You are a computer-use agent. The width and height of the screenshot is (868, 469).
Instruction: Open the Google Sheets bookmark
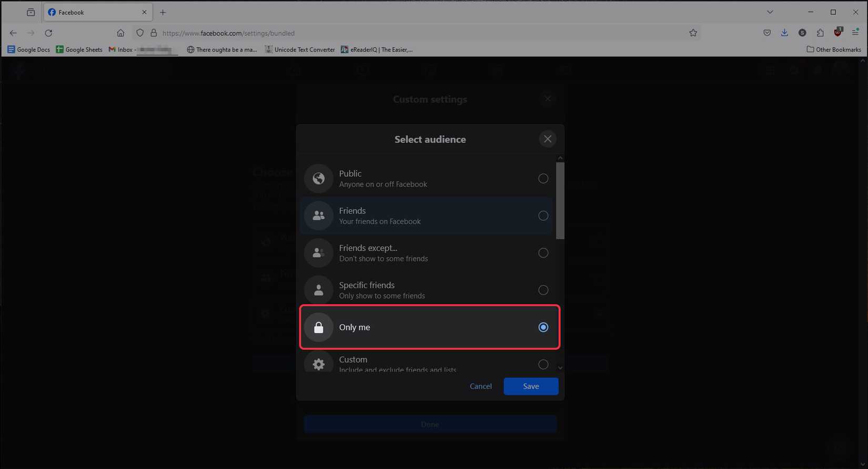point(79,49)
